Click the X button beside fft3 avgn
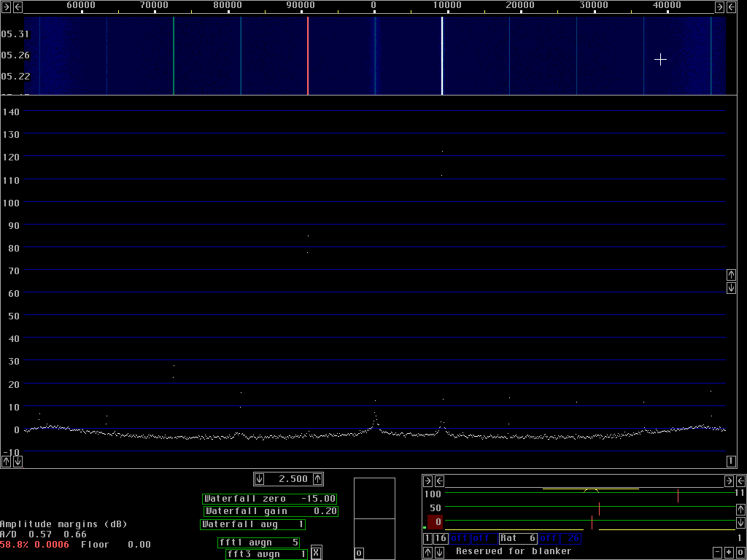Viewport: 747px width, 560px height. (317, 553)
